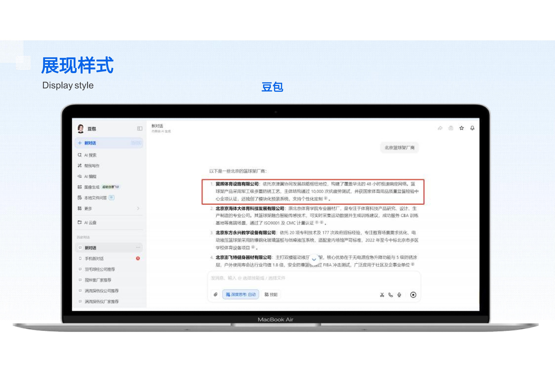Click the 冀辉体育设施有限公司 company name
This screenshot has height=392, width=555.
[x=237, y=184]
